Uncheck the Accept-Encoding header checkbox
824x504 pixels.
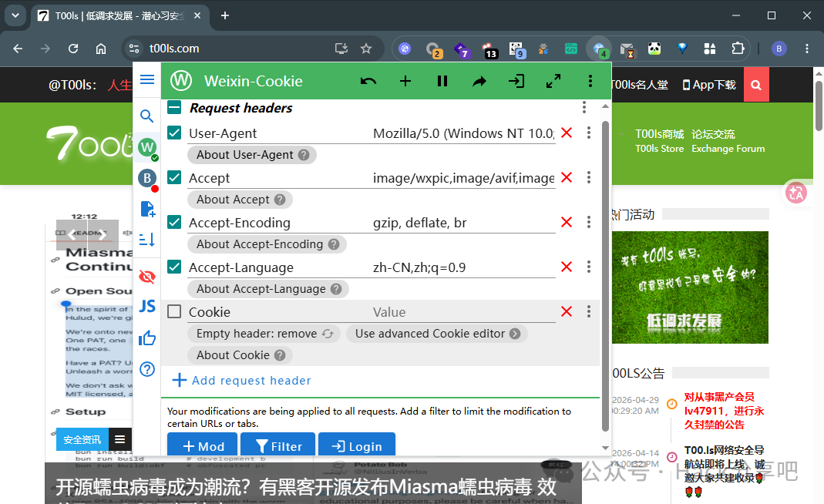pyautogui.click(x=174, y=222)
